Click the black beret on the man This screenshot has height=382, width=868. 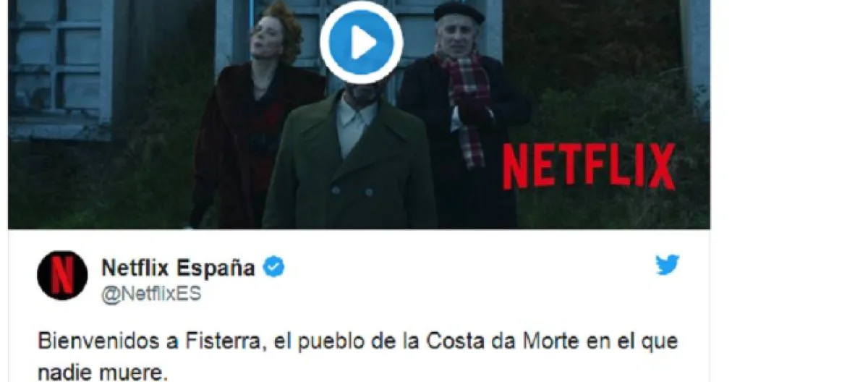point(457,12)
